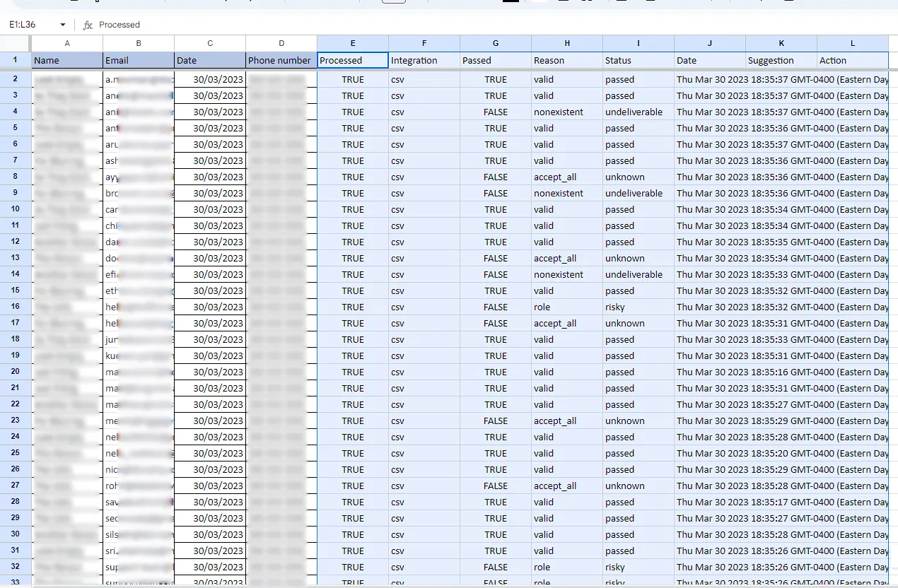Image resolution: width=898 pixels, height=588 pixels.
Task: Click the Passed FALSE cell in row 17
Action: tap(496, 323)
